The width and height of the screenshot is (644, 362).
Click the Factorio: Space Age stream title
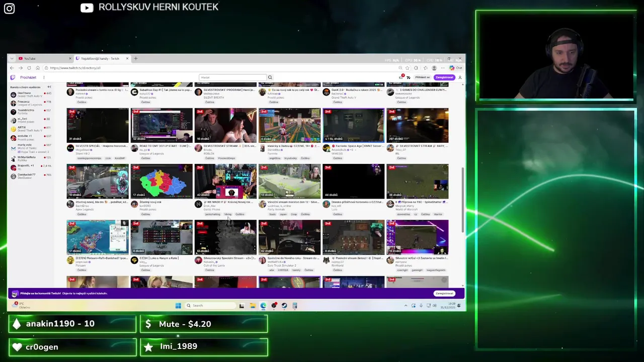tap(357, 146)
